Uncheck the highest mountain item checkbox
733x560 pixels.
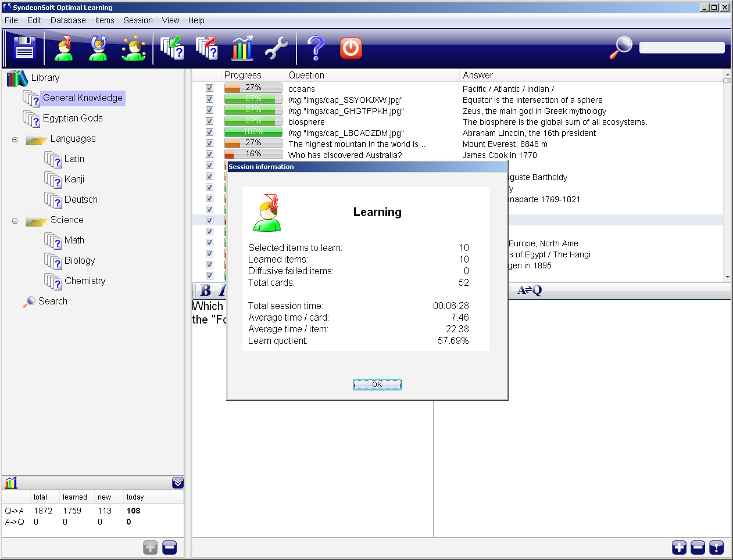click(209, 143)
